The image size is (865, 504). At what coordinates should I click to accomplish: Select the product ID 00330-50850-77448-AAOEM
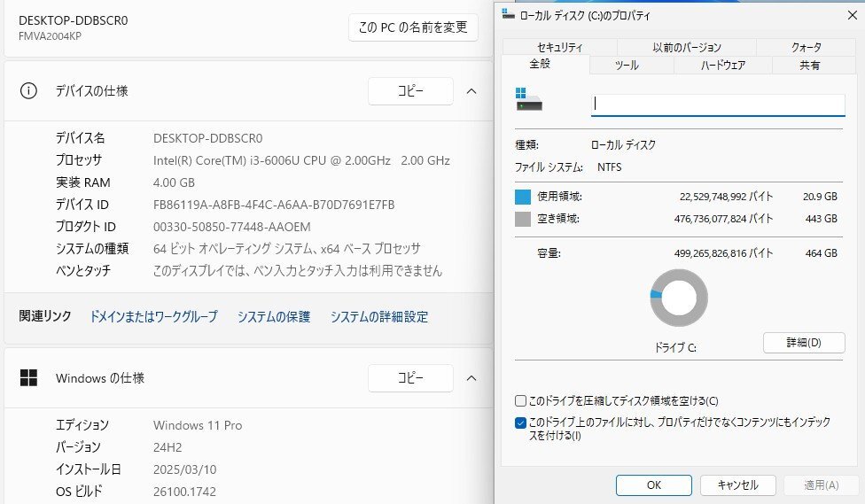(231, 227)
